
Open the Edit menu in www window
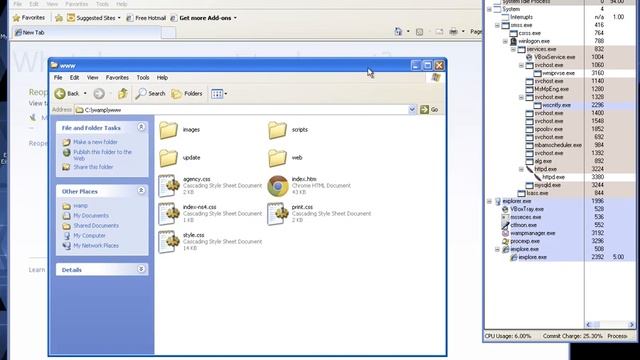pyautogui.click(x=74, y=78)
